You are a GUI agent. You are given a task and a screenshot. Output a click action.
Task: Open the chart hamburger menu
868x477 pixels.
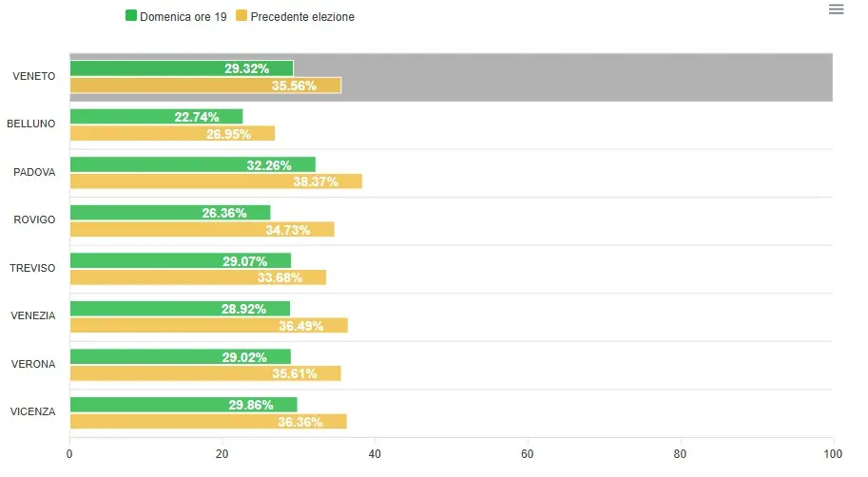pyautogui.click(x=836, y=10)
